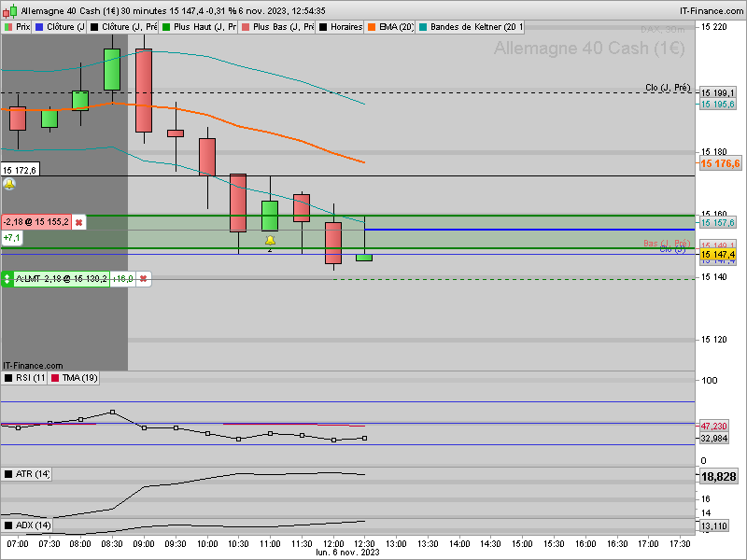Click the 15 120 price axis label

(713, 340)
